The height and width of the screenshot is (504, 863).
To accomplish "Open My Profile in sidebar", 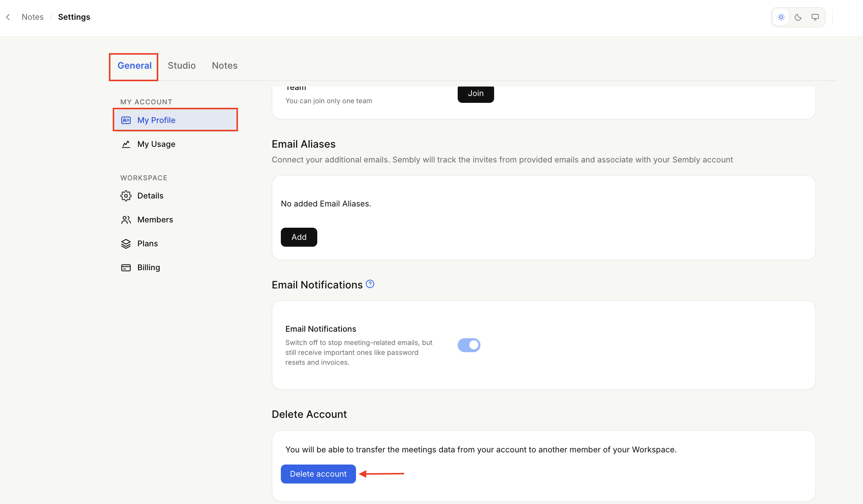I will point(175,120).
